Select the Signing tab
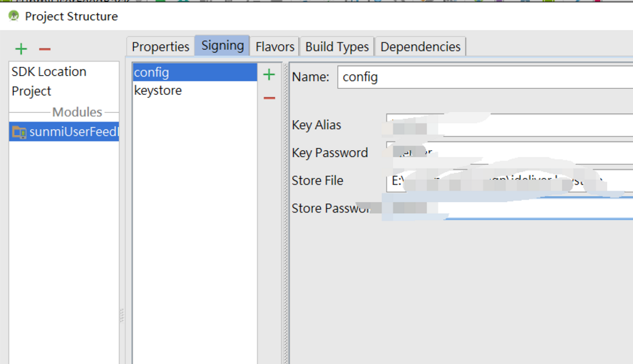Image resolution: width=633 pixels, height=364 pixels. coord(223,46)
